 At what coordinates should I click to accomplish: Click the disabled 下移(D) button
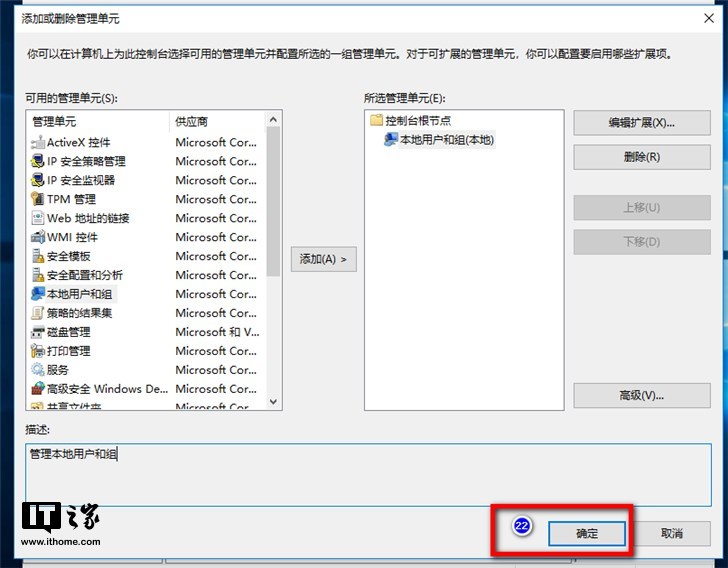[x=642, y=242]
